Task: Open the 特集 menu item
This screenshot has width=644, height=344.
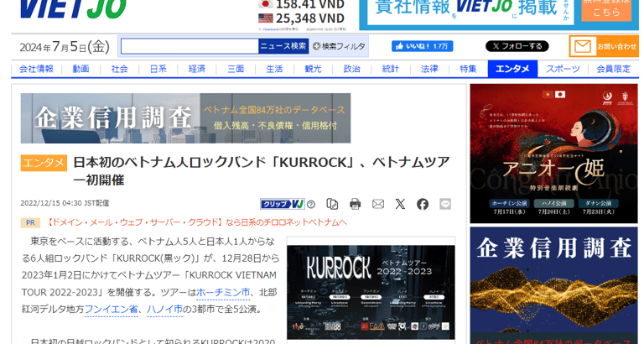Action: point(468,69)
